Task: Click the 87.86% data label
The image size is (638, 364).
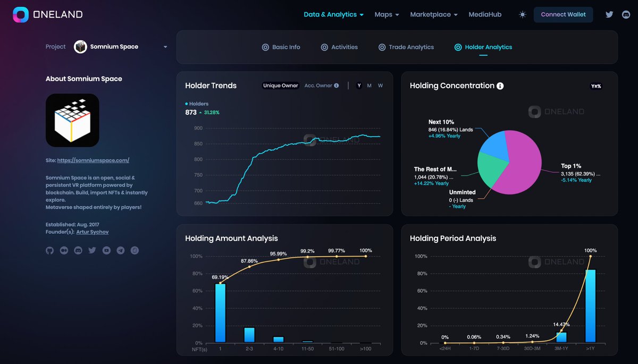Action: point(249,261)
